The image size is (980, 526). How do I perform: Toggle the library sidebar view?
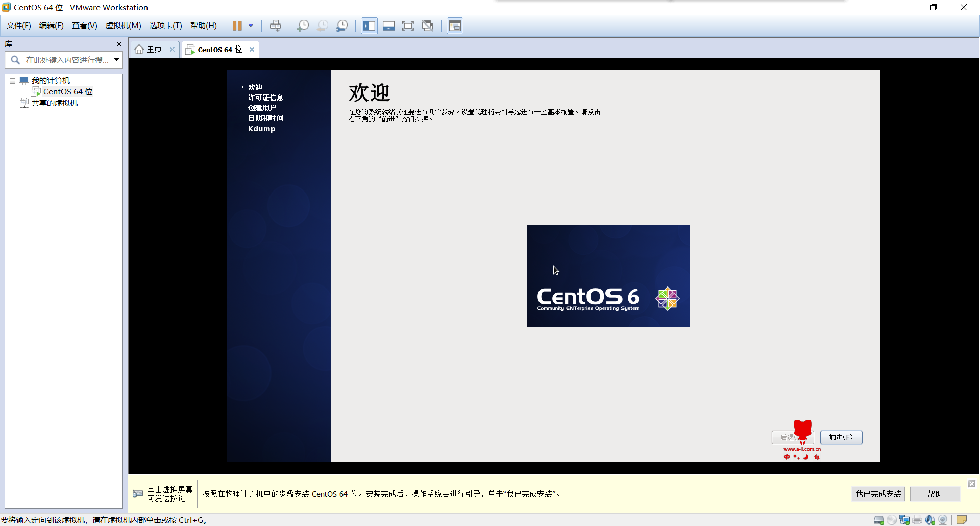coord(370,26)
